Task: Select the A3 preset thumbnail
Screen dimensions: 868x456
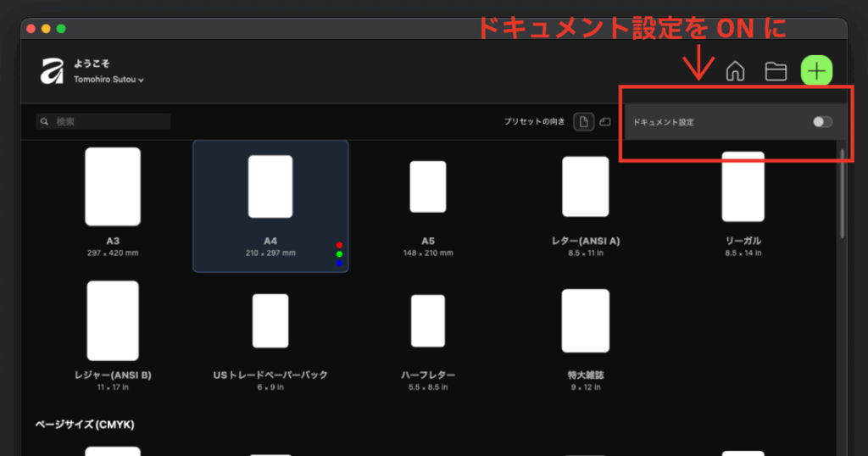Action: [x=113, y=186]
